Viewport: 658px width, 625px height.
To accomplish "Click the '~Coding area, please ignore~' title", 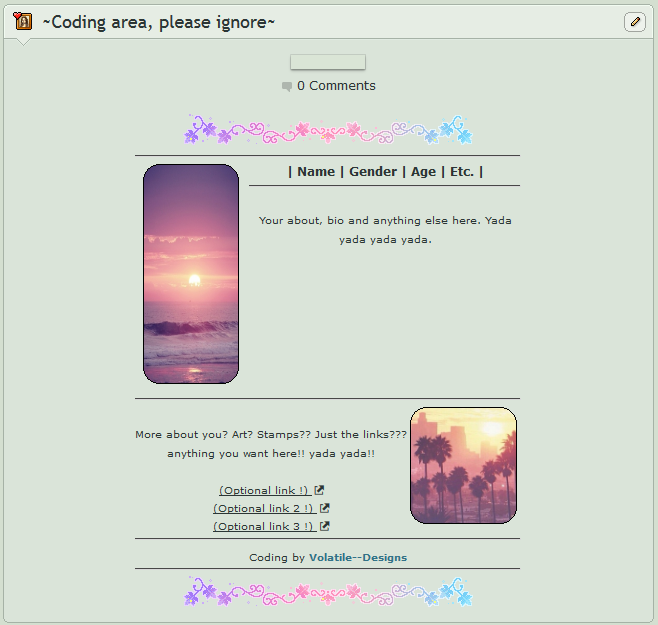I will 159,22.
